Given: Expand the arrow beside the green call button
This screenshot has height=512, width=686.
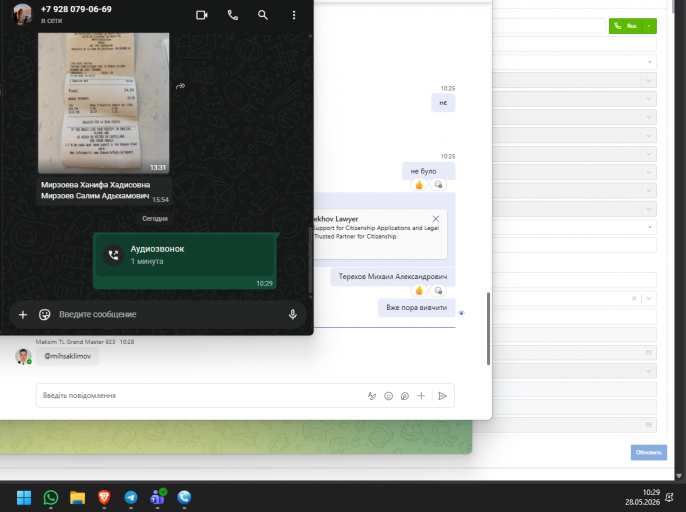Looking at the screenshot, I should click(649, 26).
